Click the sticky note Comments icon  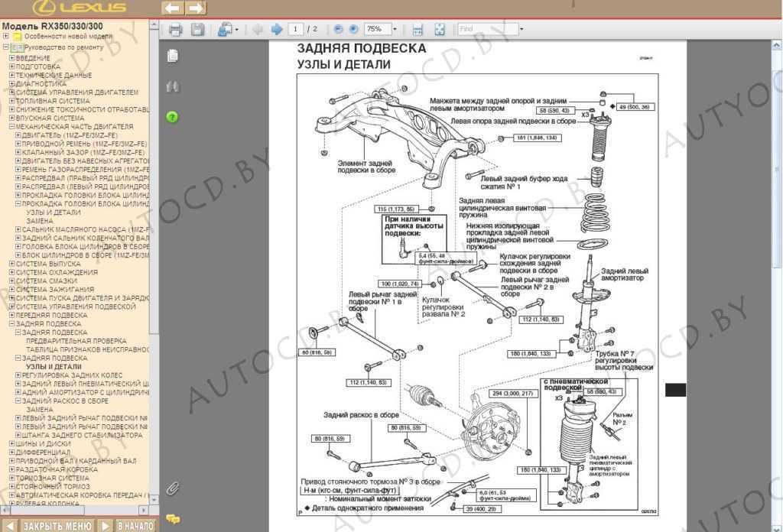tap(174, 517)
